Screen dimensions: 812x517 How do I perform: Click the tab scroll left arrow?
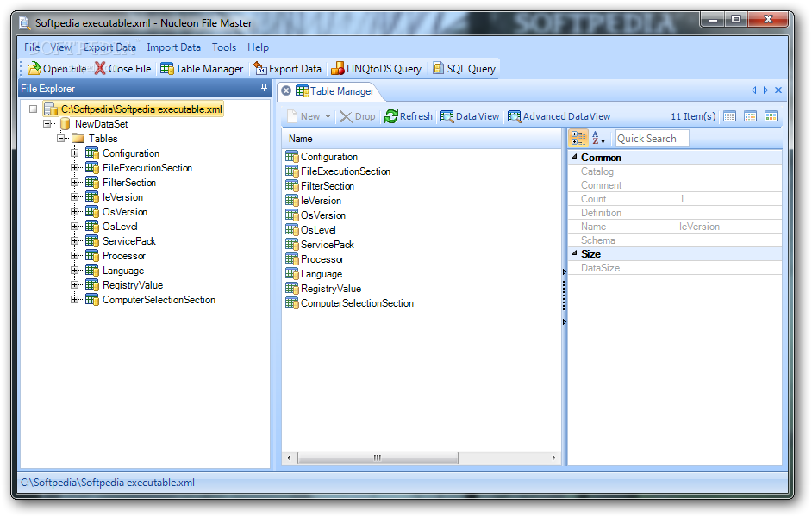tap(754, 90)
